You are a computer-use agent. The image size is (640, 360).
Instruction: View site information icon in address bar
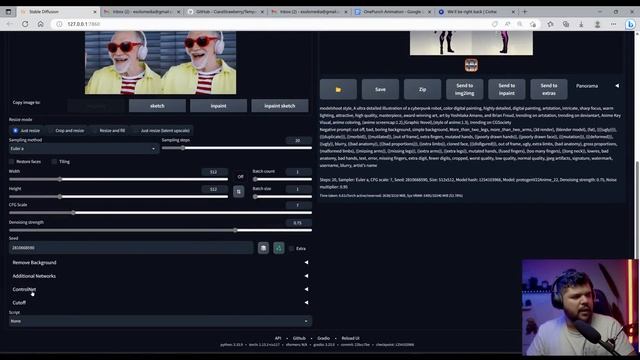(x=59, y=24)
